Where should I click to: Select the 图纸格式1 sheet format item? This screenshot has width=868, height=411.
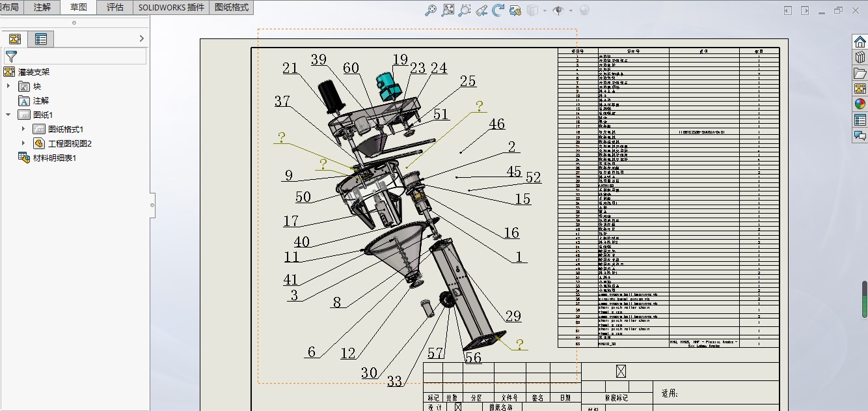58,130
